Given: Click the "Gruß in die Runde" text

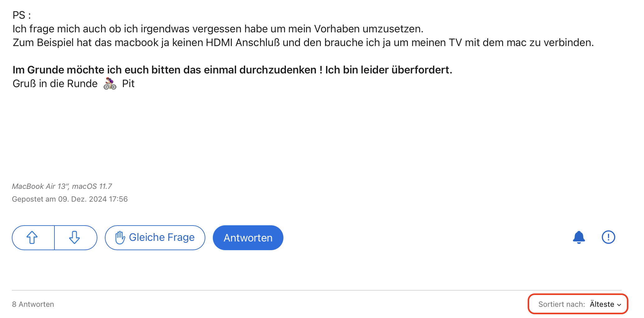Looking at the screenshot, I should click(x=55, y=84).
